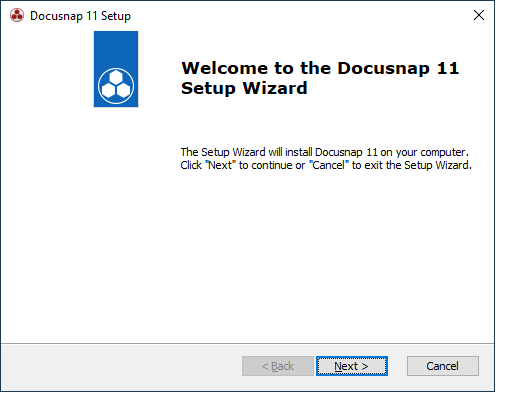Click the red Docusnap icon in title bar
Image resolution: width=509 pixels, height=399 pixels.
pos(17,15)
